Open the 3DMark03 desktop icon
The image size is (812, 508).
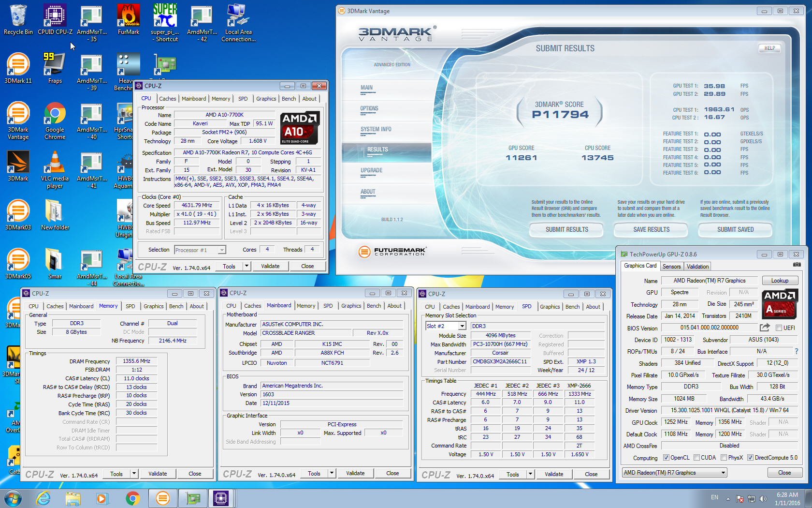pos(18,215)
